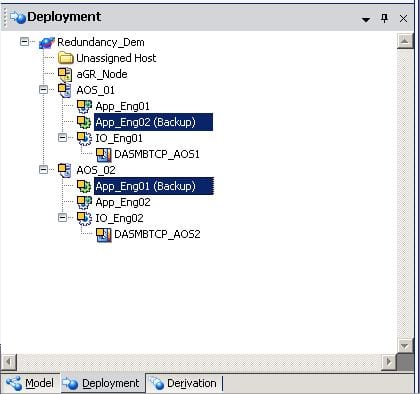Click the IO_Eng01 engine icon
This screenshot has height=394, width=420.
tap(84, 138)
